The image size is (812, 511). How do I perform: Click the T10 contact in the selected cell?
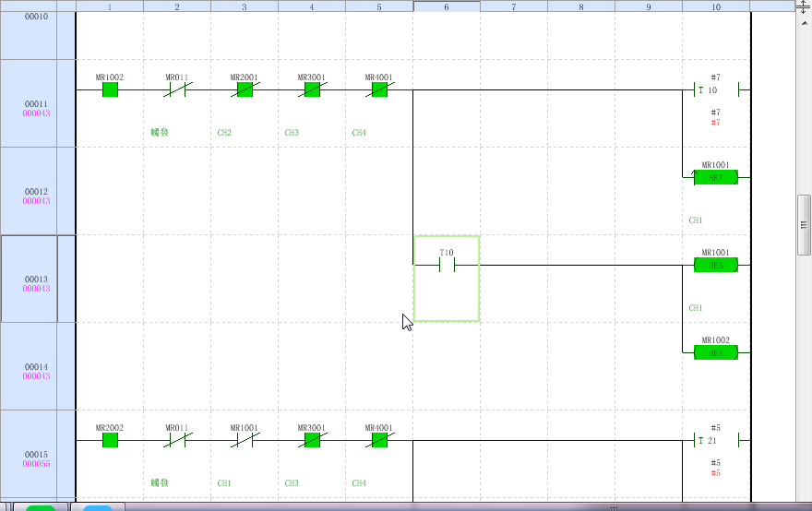[447, 266]
